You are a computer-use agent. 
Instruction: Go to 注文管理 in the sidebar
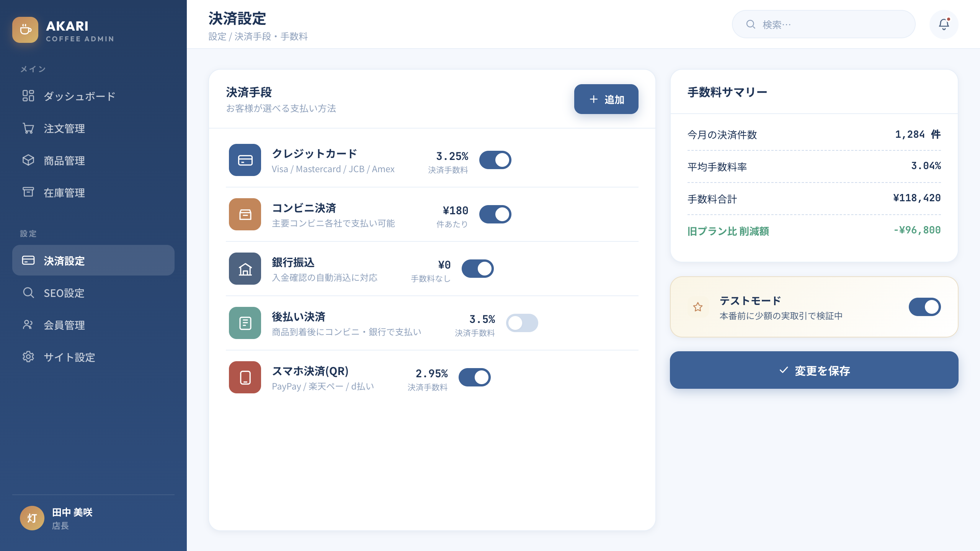(x=93, y=128)
